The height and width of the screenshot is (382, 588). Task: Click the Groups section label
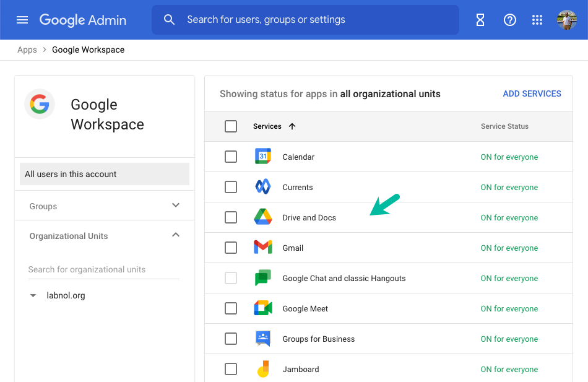(x=43, y=206)
